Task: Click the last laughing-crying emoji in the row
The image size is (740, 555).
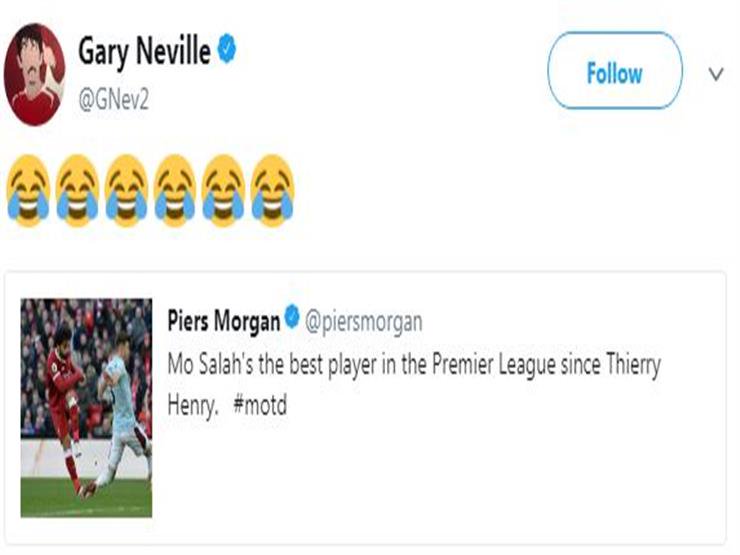Action: (x=272, y=190)
